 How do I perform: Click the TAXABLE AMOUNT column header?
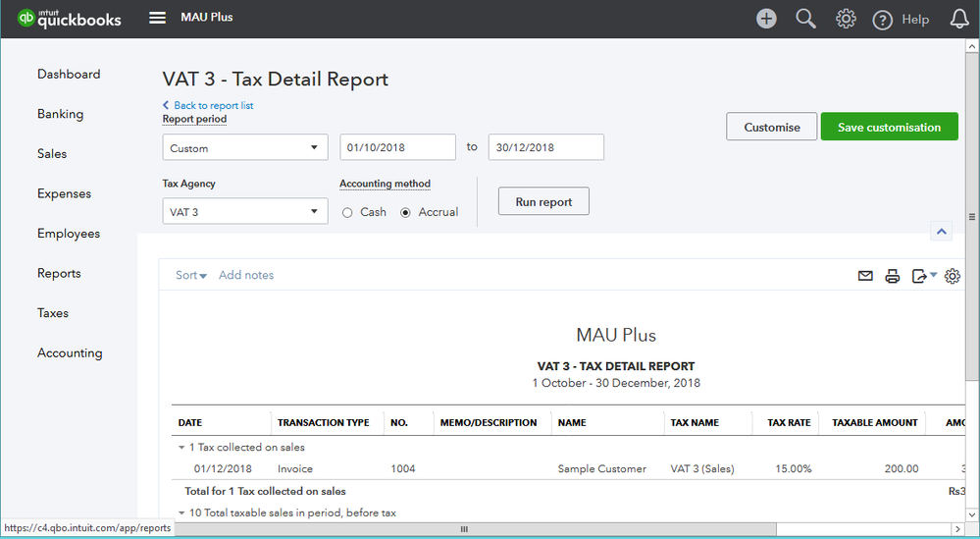pyautogui.click(x=874, y=423)
